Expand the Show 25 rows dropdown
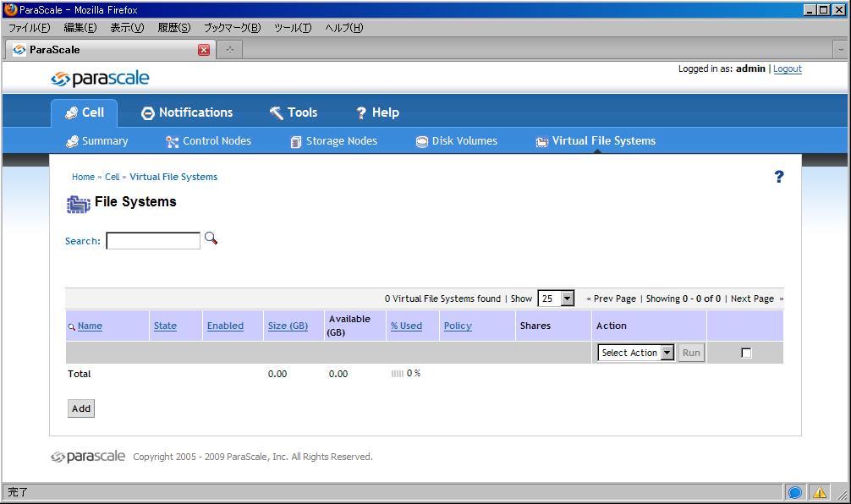Viewport: 851px width, 504px height. 567,299
